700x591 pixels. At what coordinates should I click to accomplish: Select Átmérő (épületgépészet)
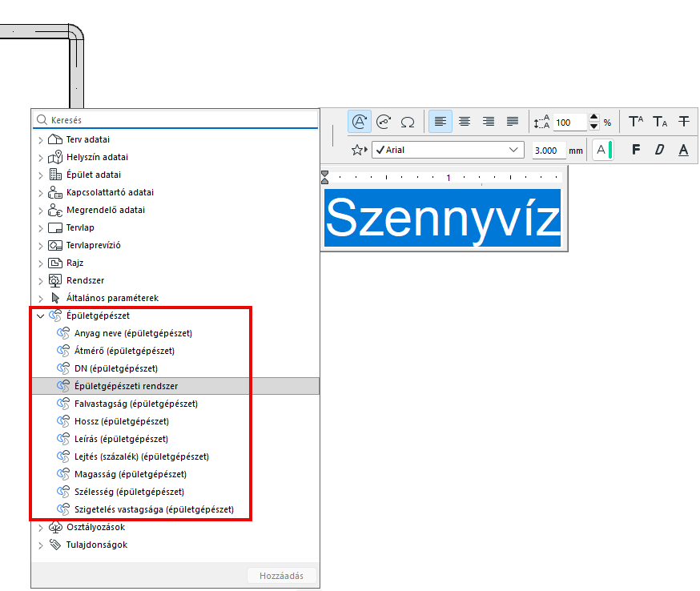click(x=124, y=351)
